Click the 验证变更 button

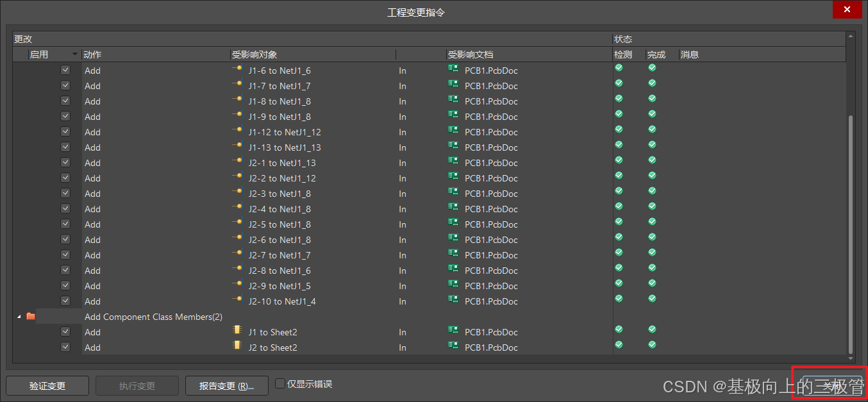tap(47, 386)
